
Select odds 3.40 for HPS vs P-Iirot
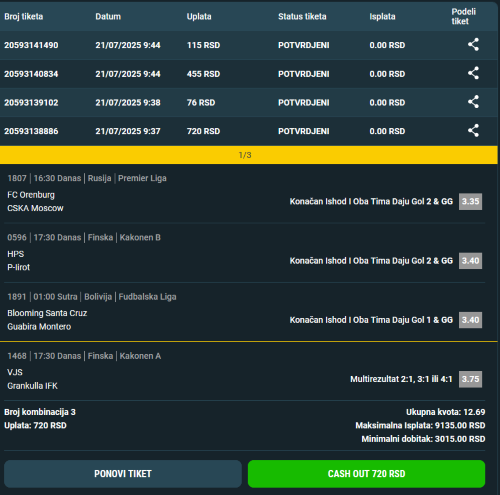pos(470,261)
